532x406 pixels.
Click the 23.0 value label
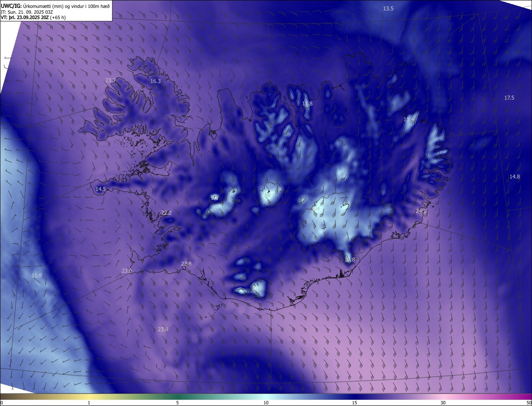coord(127,271)
